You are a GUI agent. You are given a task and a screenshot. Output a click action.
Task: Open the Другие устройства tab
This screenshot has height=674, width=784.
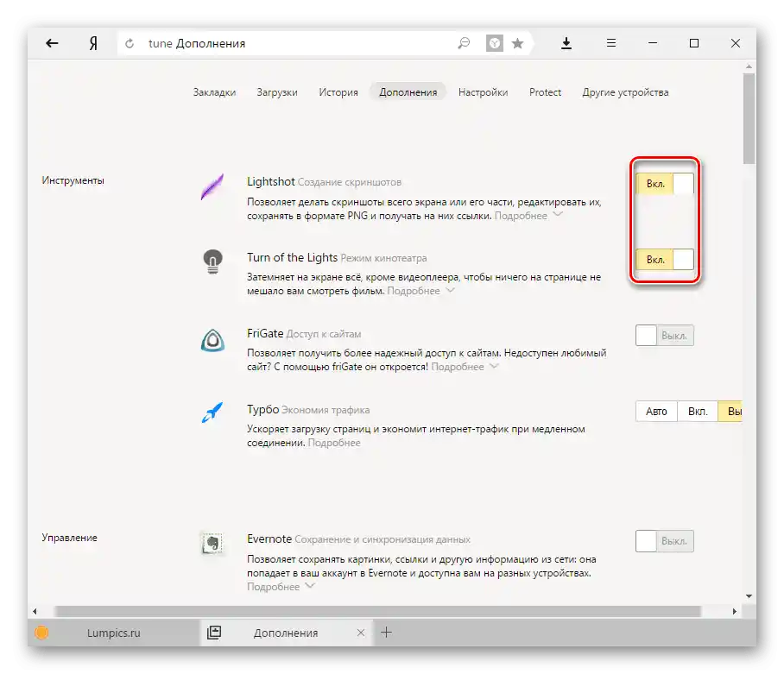(x=625, y=92)
